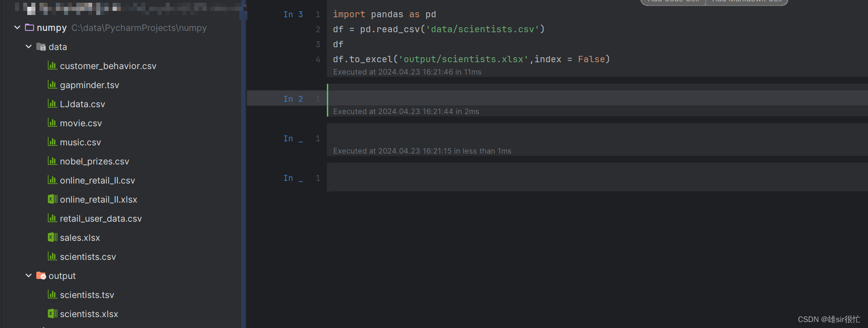Click gapminder.tsv file icon
This screenshot has width=868, height=328.
click(x=52, y=84)
